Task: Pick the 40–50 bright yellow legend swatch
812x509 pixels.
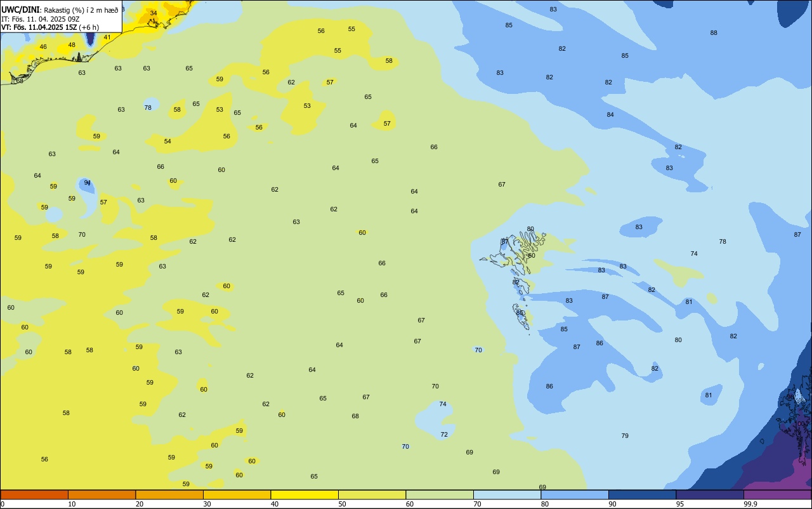Action: pyautogui.click(x=304, y=494)
